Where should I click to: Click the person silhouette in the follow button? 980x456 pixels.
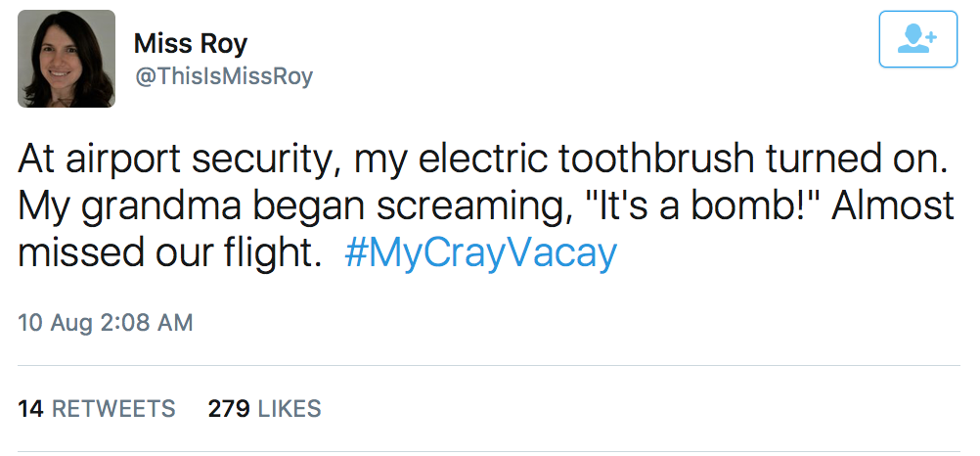coord(913,40)
